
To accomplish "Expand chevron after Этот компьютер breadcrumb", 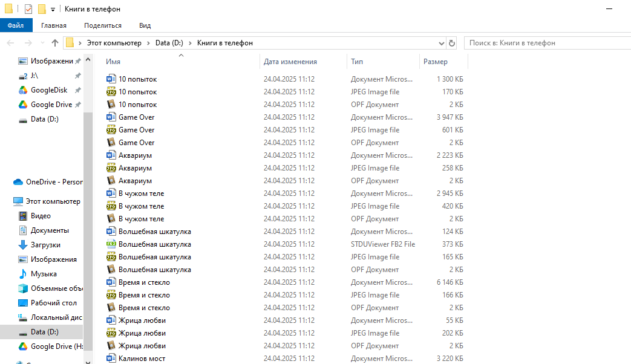I will pyautogui.click(x=148, y=43).
